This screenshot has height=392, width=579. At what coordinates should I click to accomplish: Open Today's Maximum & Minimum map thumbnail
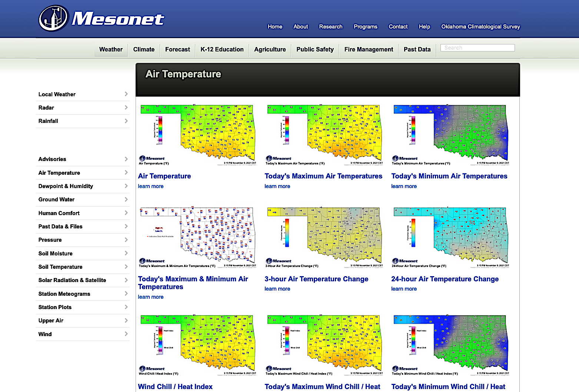coord(197,237)
